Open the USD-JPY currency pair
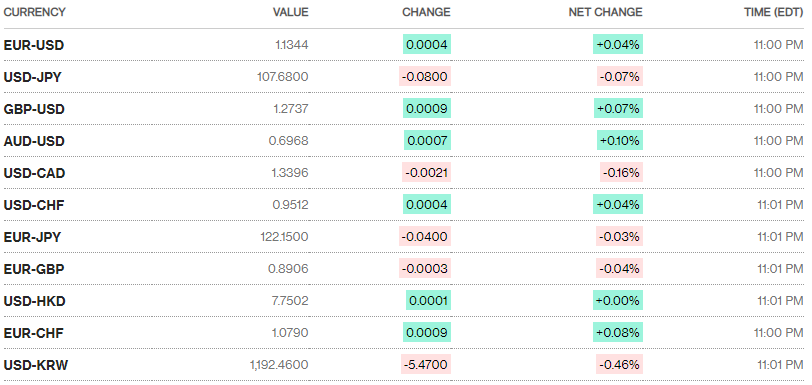812x385 pixels. coord(32,77)
